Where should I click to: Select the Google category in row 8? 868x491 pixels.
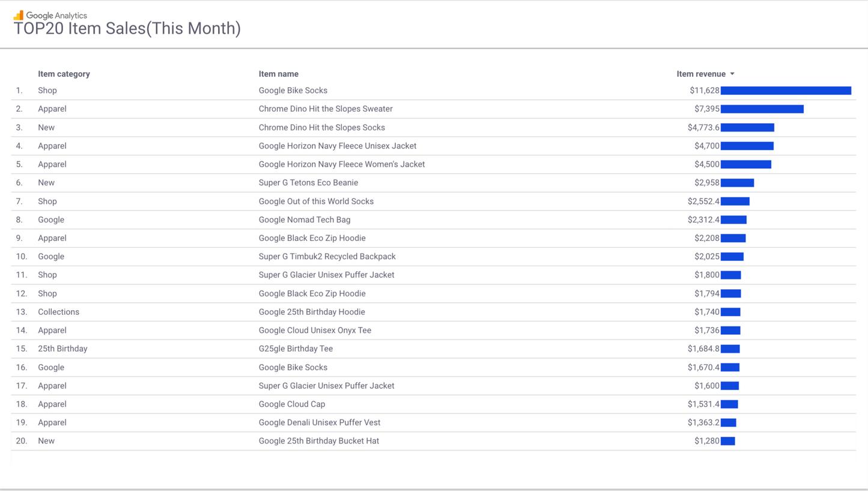pyautogui.click(x=51, y=220)
